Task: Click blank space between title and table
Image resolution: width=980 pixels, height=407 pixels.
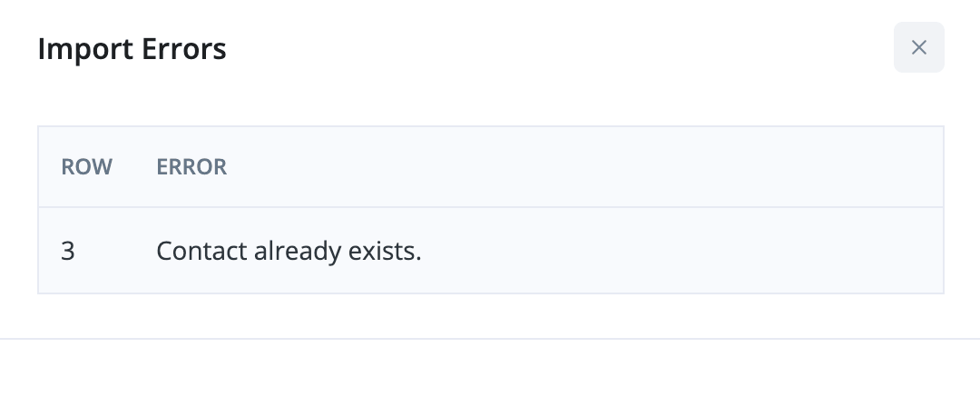Action: [x=490, y=98]
